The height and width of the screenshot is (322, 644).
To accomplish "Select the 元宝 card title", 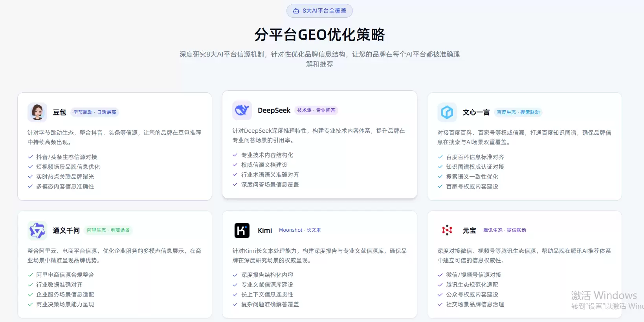I will tap(469, 231).
